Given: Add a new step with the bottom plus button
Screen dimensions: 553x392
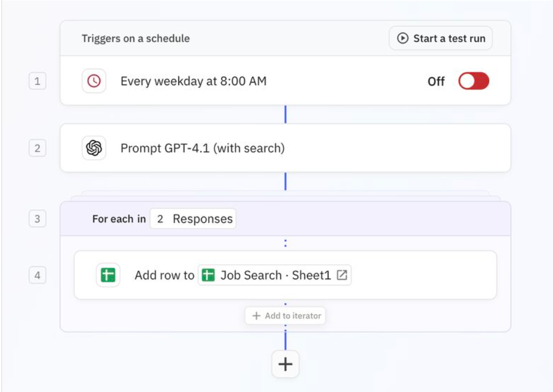Looking at the screenshot, I should [285, 364].
